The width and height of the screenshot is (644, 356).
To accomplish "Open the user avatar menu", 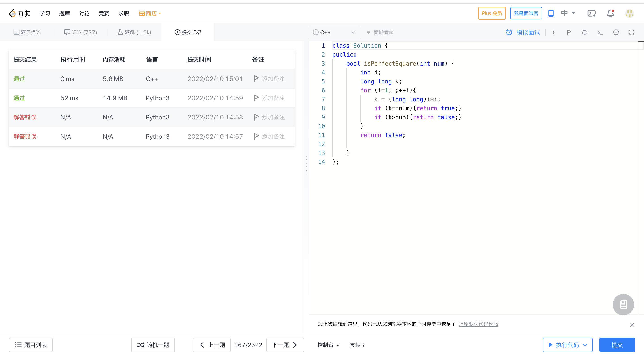I will click(x=629, y=13).
